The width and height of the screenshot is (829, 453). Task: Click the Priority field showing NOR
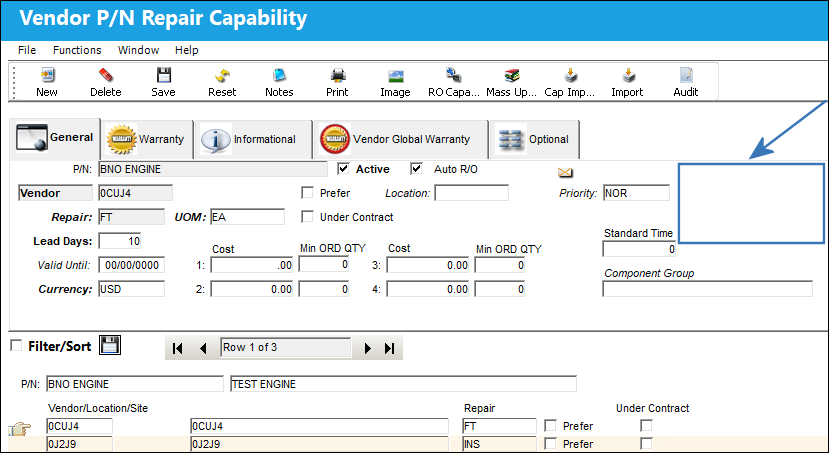coord(636,193)
